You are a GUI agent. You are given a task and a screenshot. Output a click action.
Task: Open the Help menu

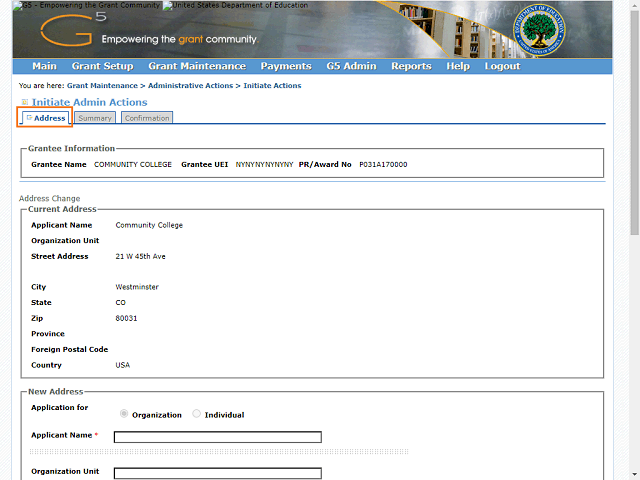(458, 67)
